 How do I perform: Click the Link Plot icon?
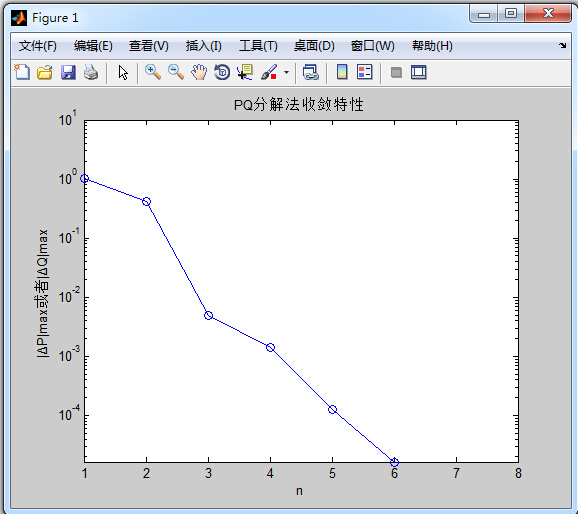coord(311,72)
